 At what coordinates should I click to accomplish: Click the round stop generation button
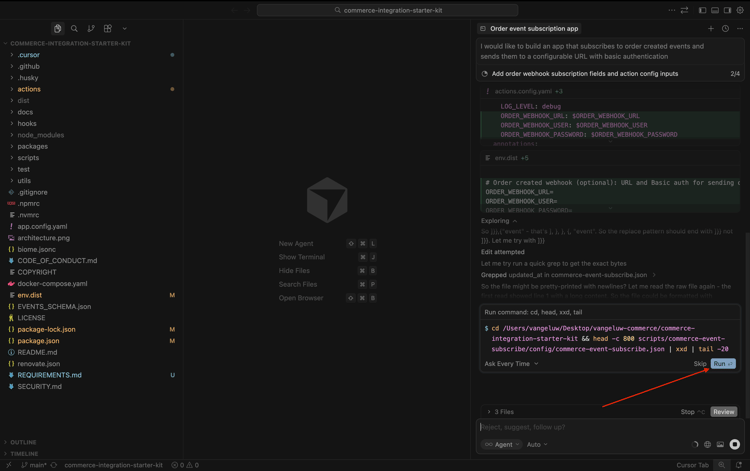click(x=735, y=445)
